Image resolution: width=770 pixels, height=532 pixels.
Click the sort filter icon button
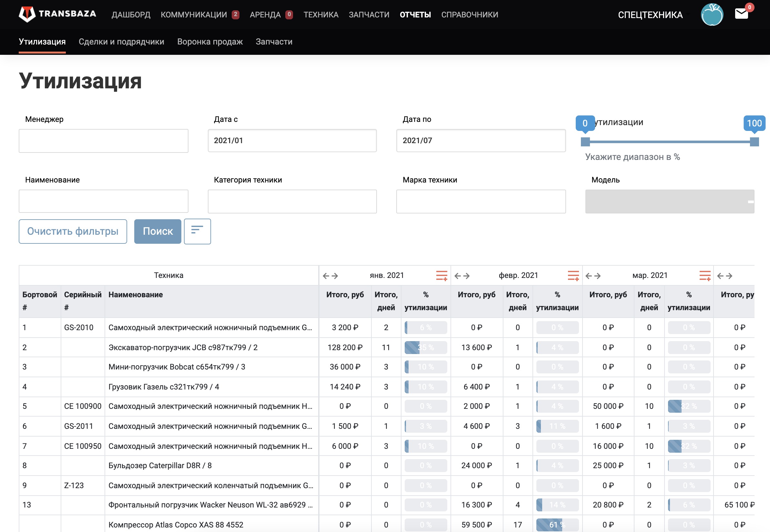click(197, 231)
